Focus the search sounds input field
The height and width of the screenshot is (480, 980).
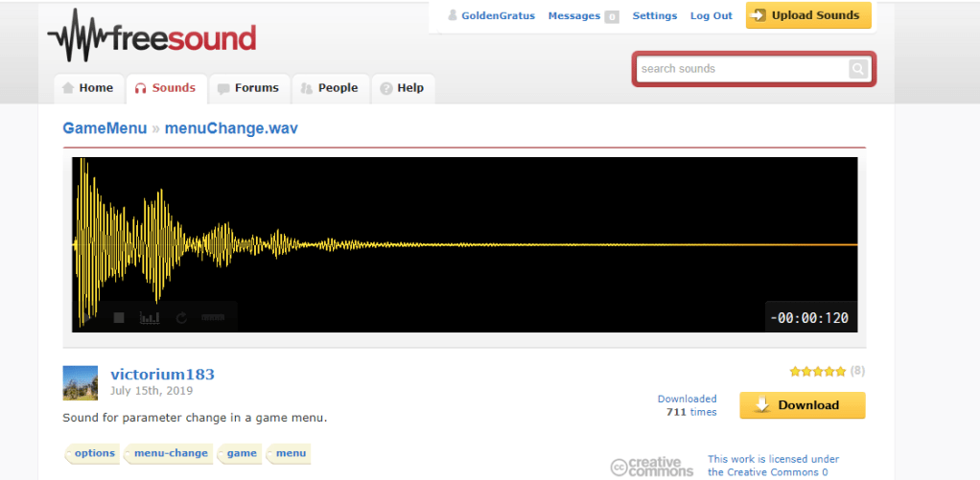tap(741, 69)
